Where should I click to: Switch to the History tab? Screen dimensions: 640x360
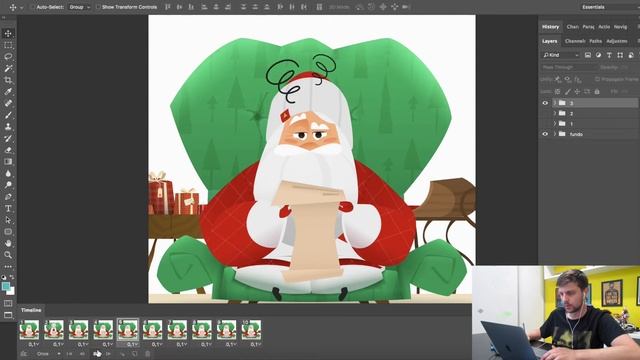[550, 27]
